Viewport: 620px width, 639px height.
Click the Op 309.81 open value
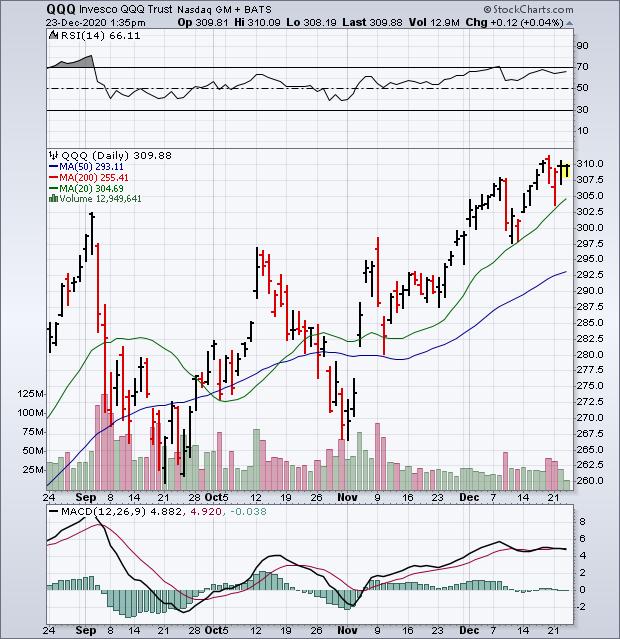[203, 22]
